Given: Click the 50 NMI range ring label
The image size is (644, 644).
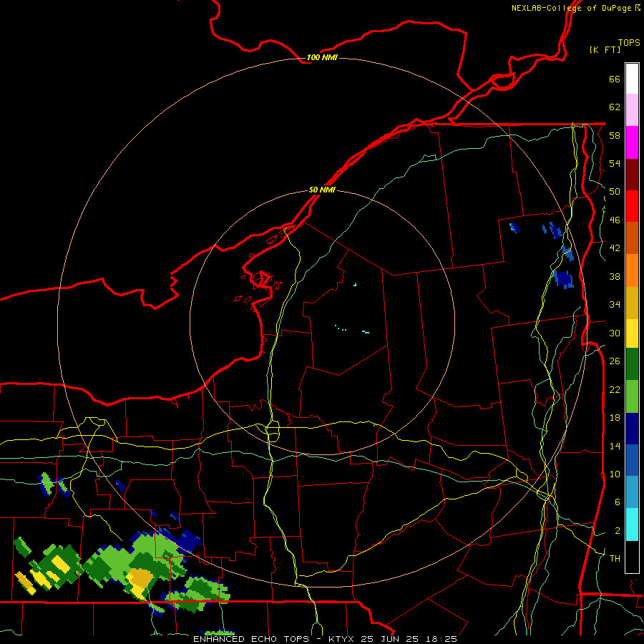Looking at the screenshot, I should coord(322,190).
